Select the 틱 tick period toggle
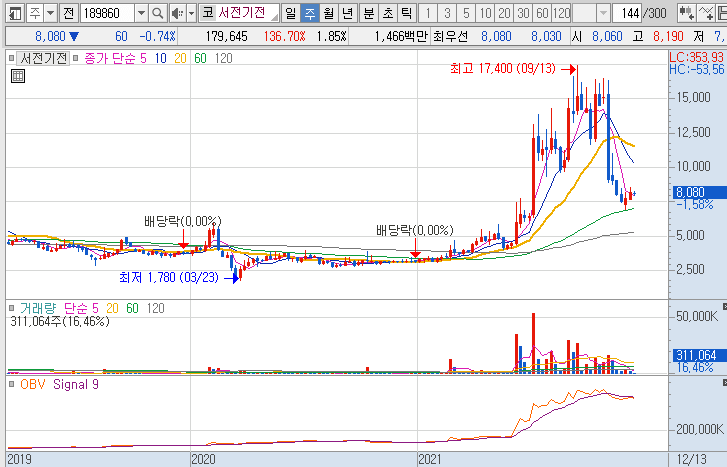 (407, 13)
